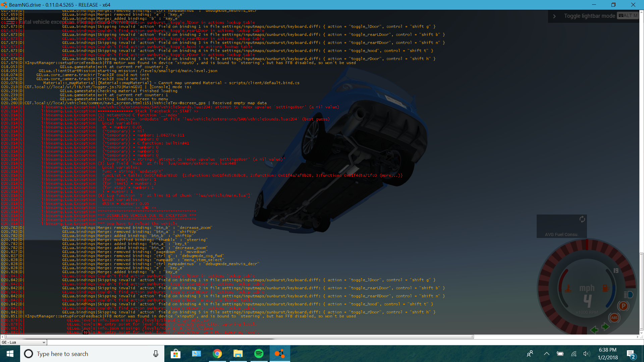The height and width of the screenshot is (362, 644).
Task: Click the parking brake indicator icon
Action: [623, 306]
